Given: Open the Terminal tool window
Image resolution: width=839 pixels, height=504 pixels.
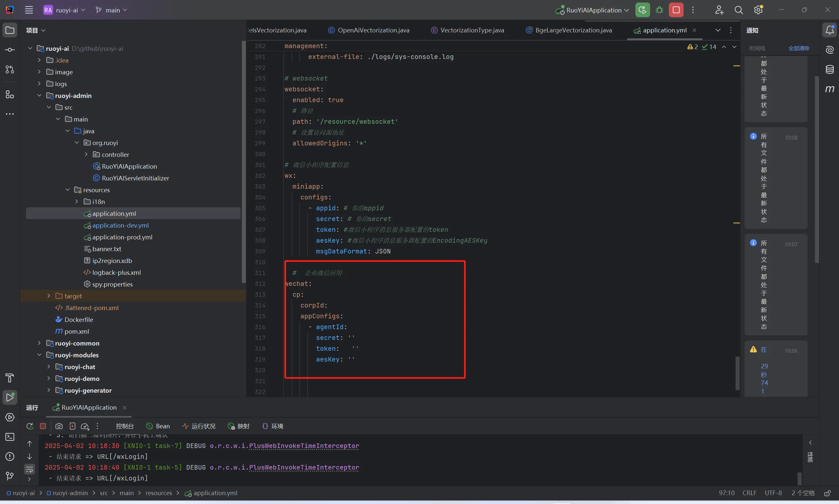Looking at the screenshot, I should (x=10, y=437).
